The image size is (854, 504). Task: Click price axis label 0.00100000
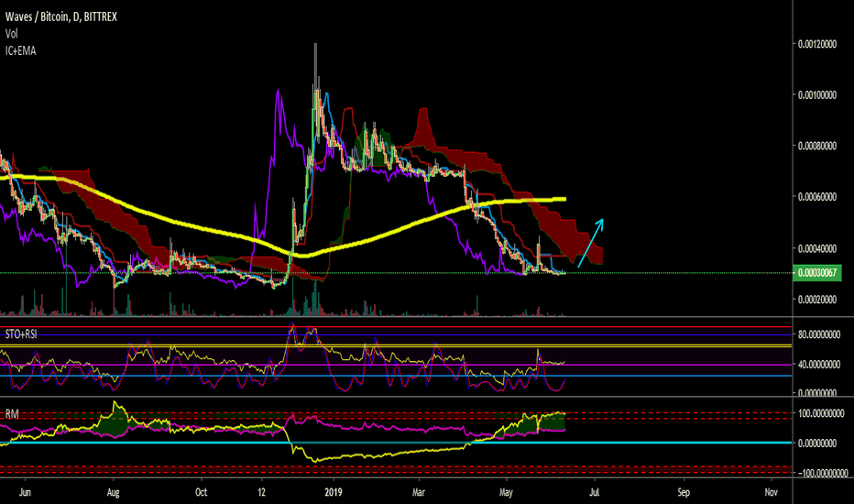pyautogui.click(x=817, y=94)
